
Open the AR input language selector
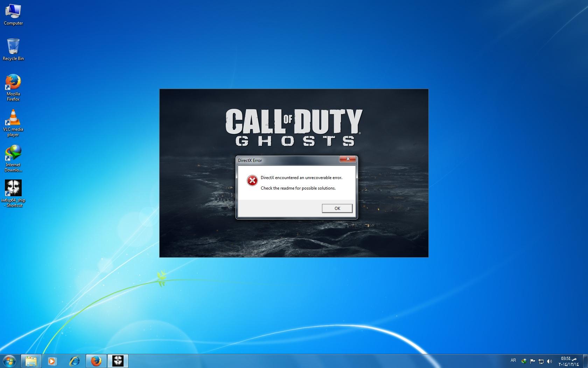513,360
